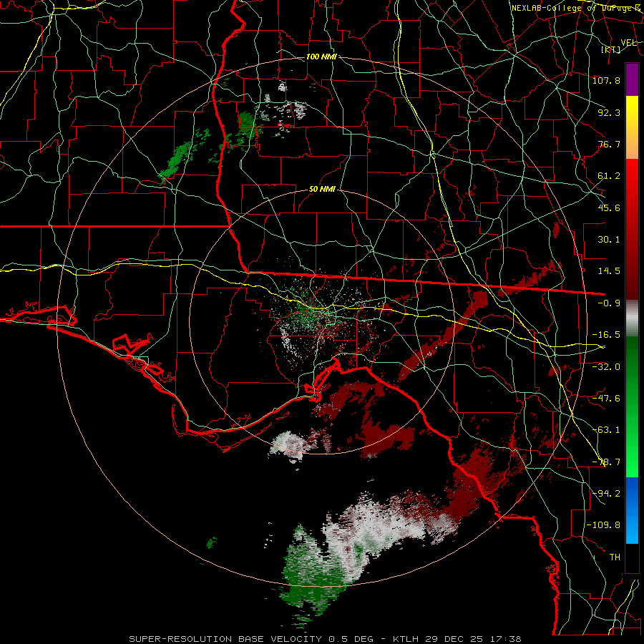Click the yellow-orange segment of the color bar

click(632, 127)
